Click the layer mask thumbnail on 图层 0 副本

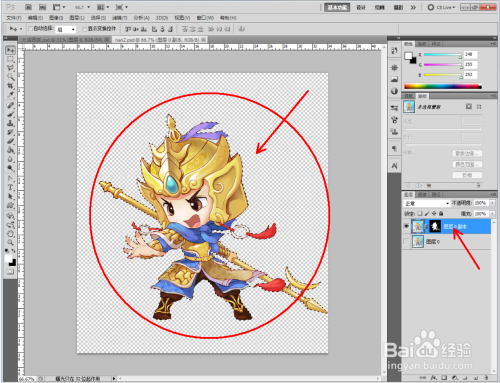(x=435, y=226)
